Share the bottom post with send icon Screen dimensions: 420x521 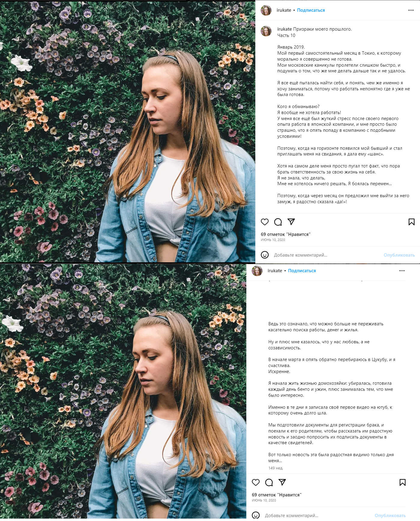click(282, 482)
